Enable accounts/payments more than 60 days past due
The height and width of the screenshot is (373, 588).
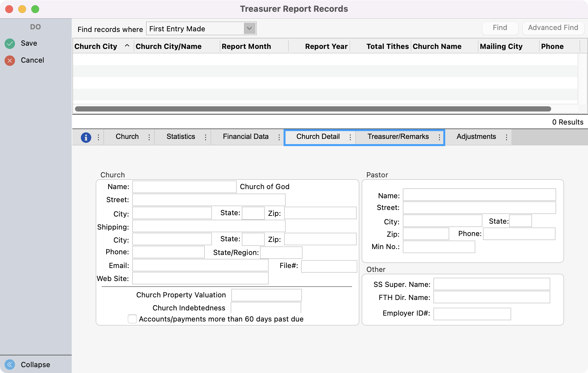tap(132, 319)
